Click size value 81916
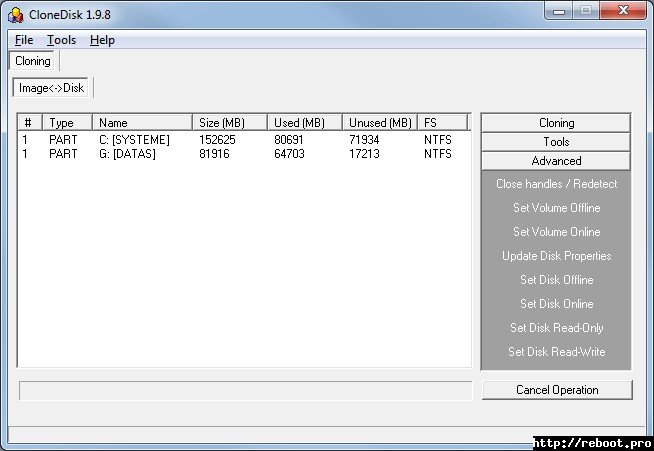654x451 pixels. [214, 154]
